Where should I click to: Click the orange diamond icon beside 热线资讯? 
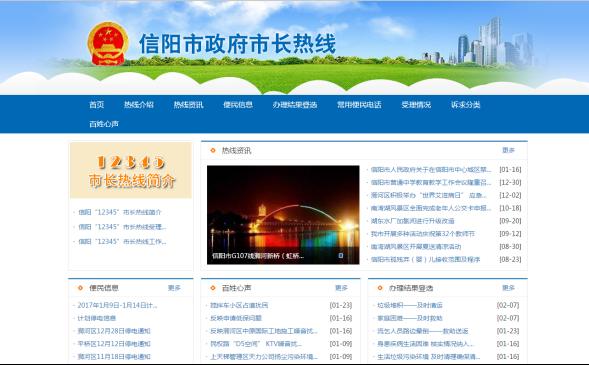pyautogui.click(x=213, y=150)
